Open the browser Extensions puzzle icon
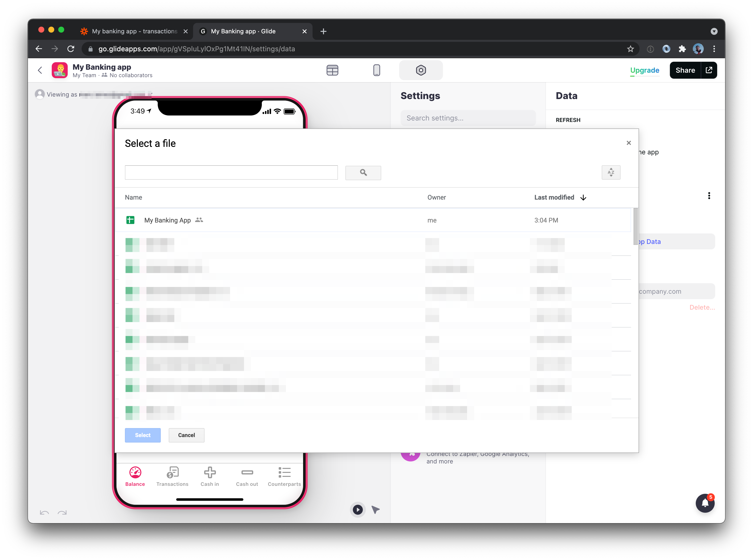 click(x=682, y=49)
